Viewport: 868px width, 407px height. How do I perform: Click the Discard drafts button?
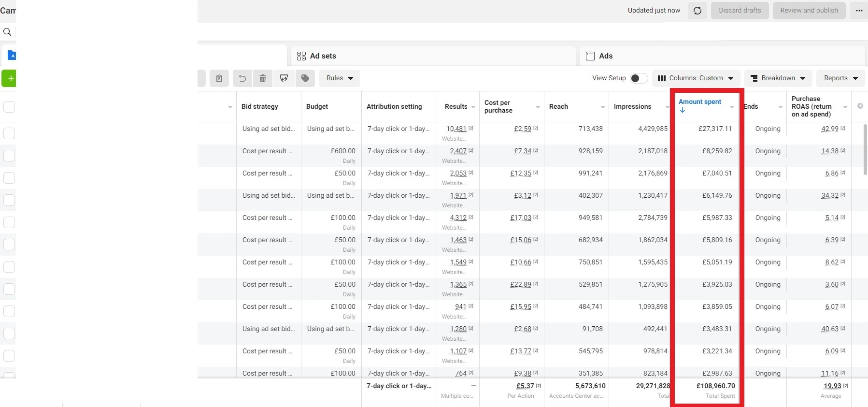point(740,11)
